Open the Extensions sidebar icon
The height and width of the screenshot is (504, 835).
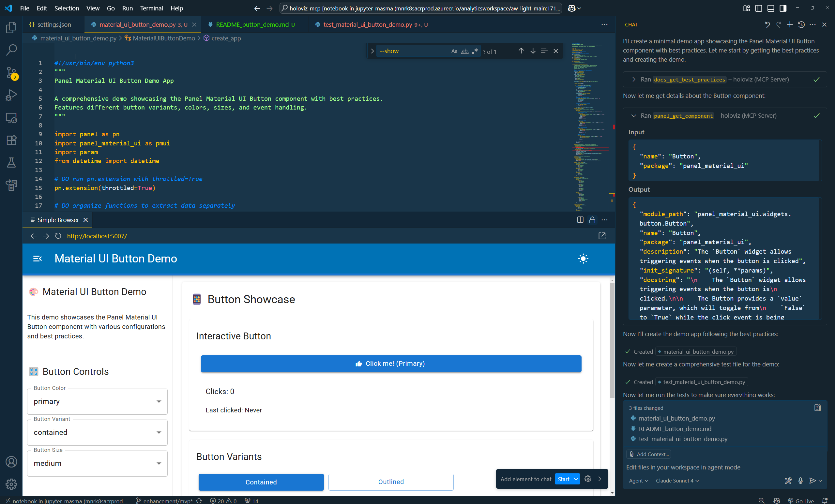pos(11,140)
